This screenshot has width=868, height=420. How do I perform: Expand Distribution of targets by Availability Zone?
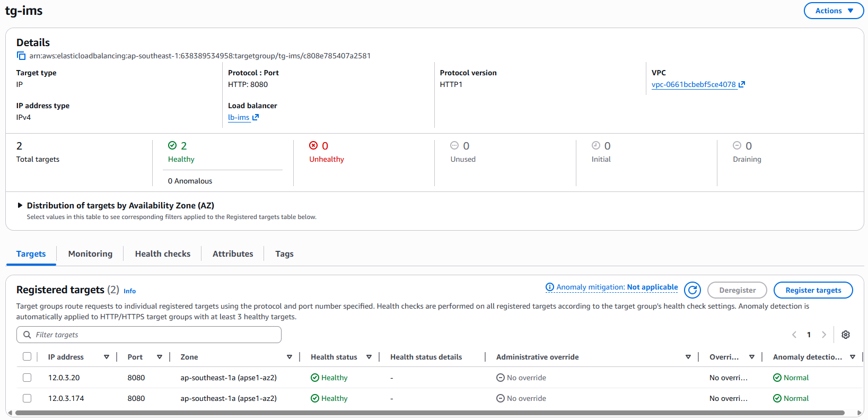20,205
